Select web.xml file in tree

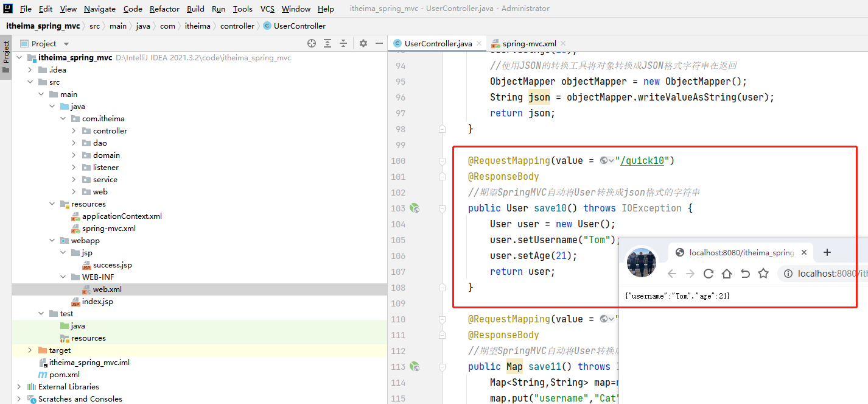[107, 289]
